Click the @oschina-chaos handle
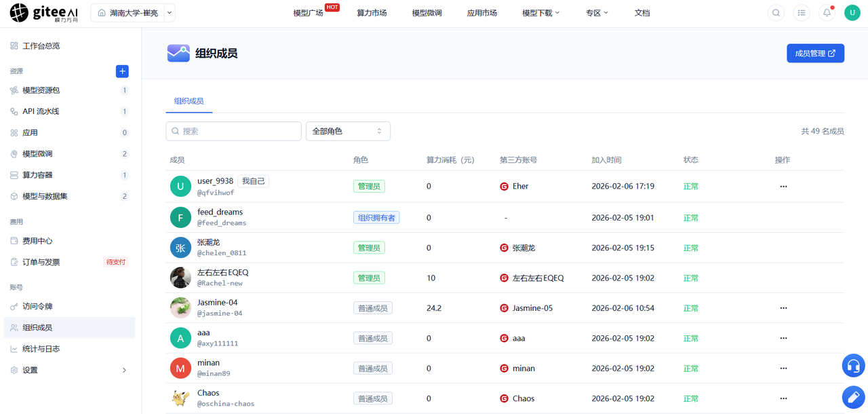This screenshot has height=414, width=868. [226, 404]
